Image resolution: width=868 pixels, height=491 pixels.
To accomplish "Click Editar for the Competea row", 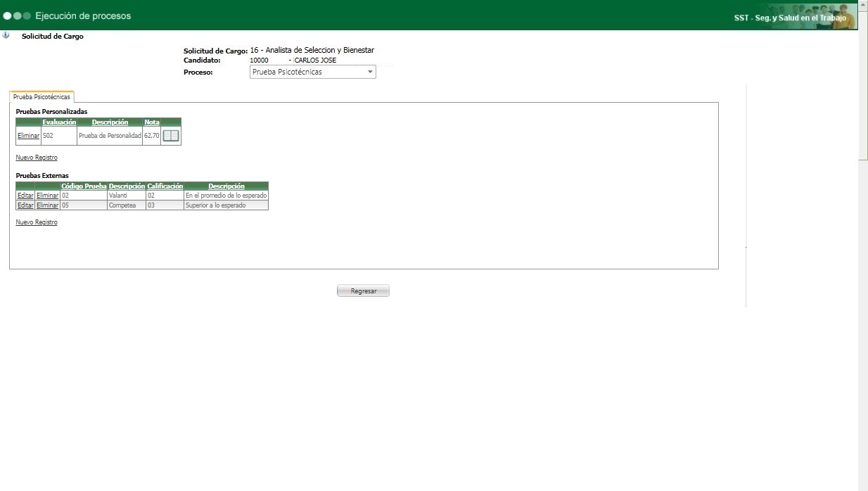I will (25, 205).
